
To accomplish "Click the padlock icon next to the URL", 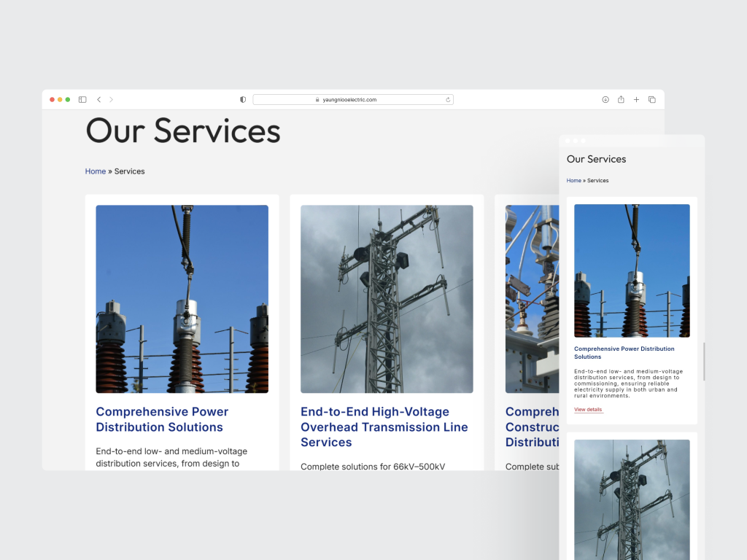I will coord(317,100).
